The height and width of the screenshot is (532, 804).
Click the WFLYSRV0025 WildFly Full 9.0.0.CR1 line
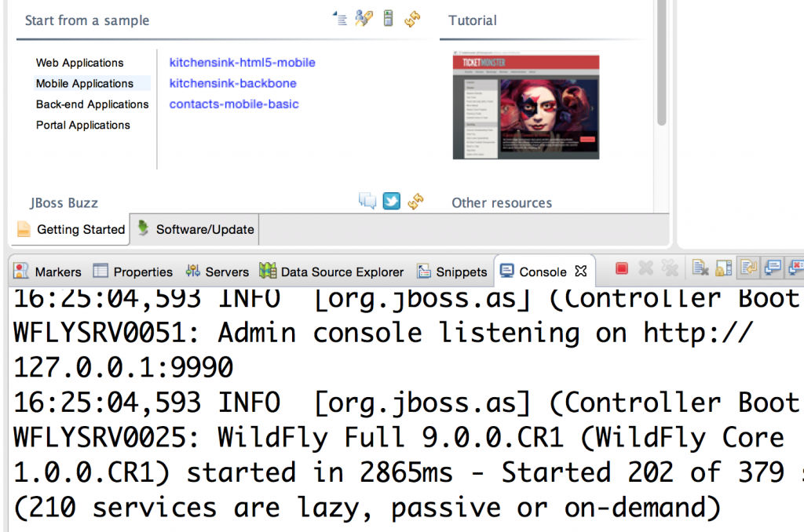click(398, 438)
